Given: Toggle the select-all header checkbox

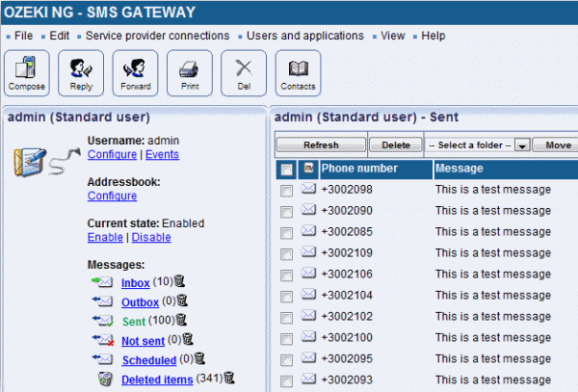Looking at the screenshot, I should click(286, 170).
